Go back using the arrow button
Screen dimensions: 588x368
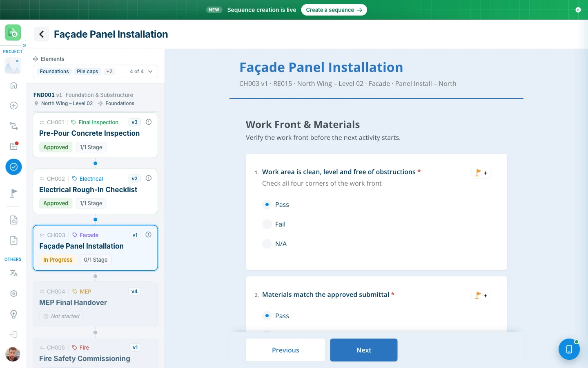[x=42, y=34]
